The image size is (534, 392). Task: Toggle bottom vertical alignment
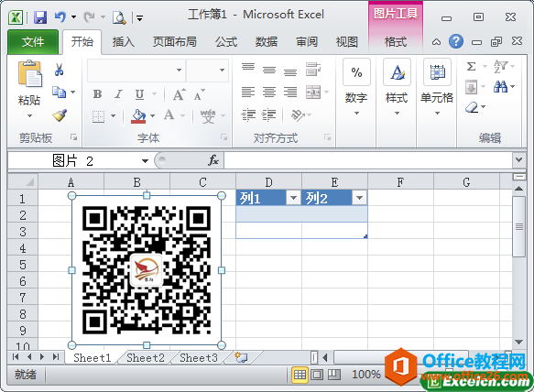290,71
